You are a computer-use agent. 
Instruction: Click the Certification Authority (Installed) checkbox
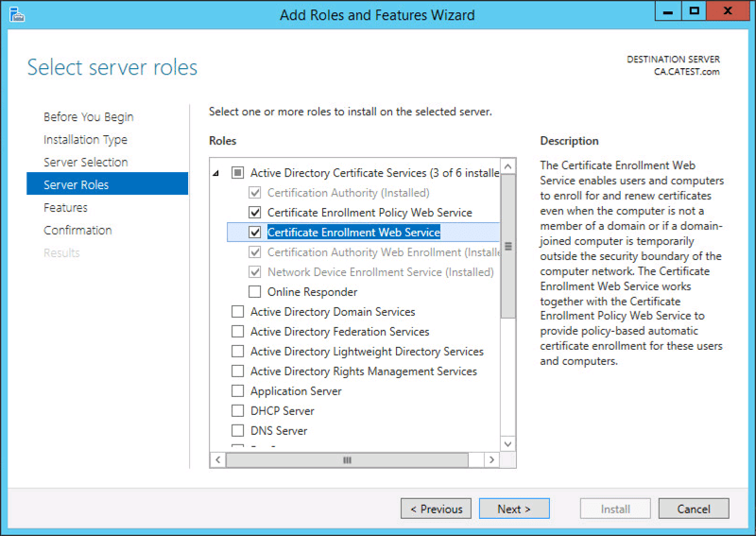coord(255,193)
